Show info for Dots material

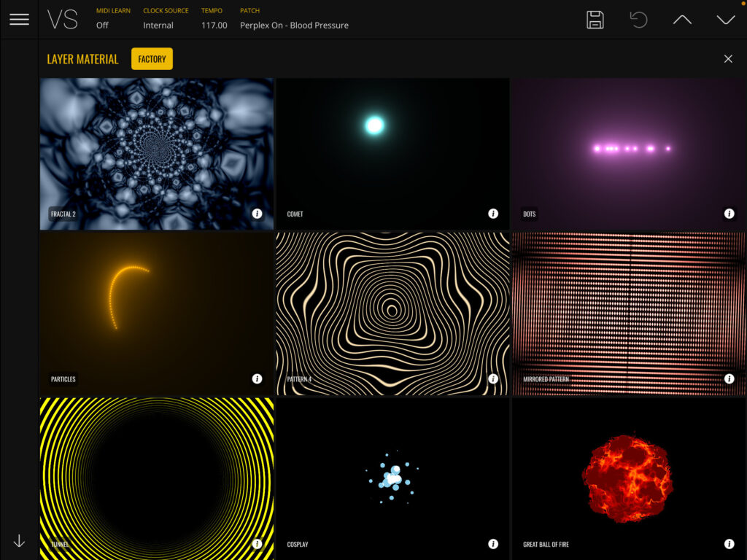(729, 214)
